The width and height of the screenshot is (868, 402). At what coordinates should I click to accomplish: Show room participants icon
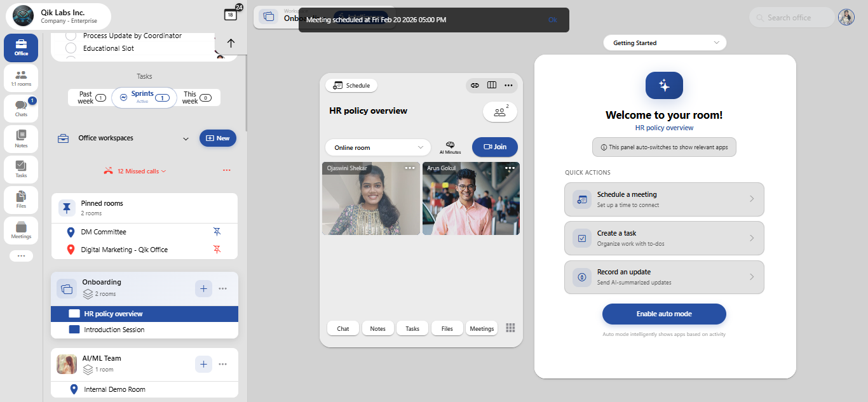click(500, 112)
